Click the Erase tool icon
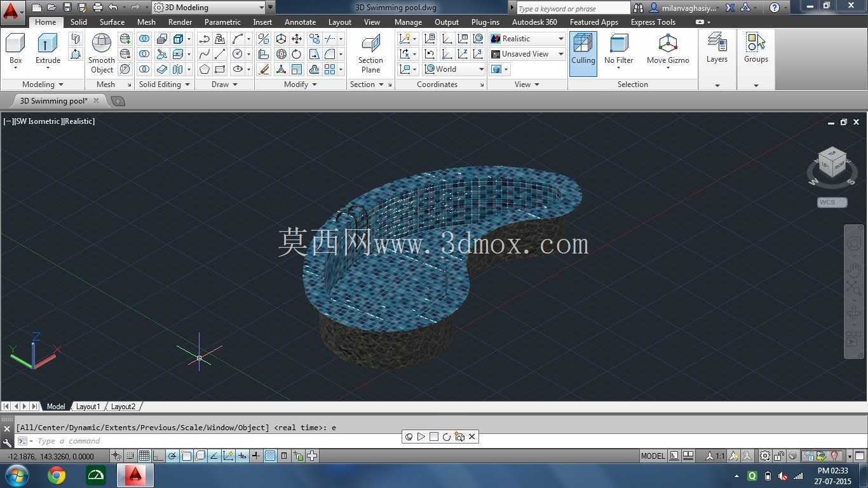Screen dimensions: 868x488 tap(264, 69)
